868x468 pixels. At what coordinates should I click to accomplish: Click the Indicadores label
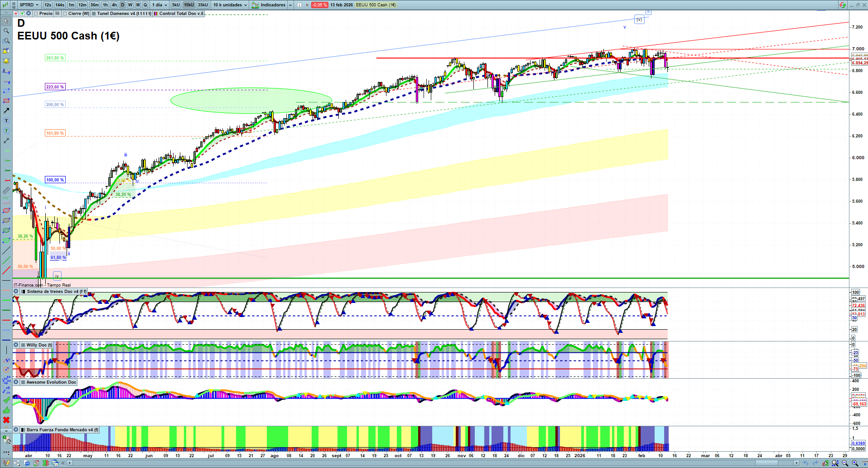click(273, 5)
